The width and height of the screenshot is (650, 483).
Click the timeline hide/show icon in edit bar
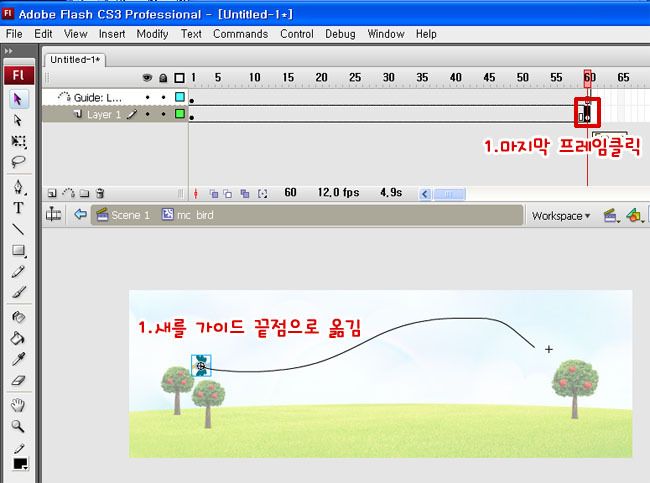53,214
